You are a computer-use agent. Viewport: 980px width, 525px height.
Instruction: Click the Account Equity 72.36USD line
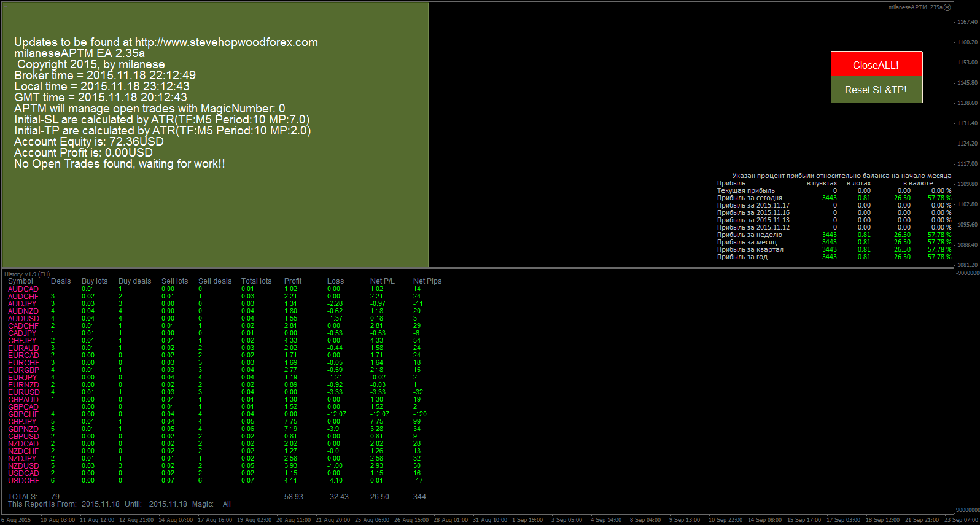[89, 142]
